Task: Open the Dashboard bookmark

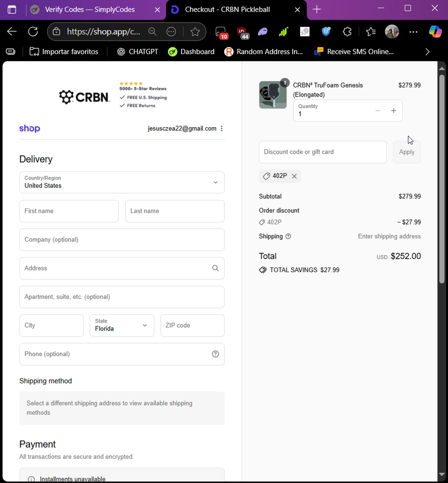Action: pos(191,52)
